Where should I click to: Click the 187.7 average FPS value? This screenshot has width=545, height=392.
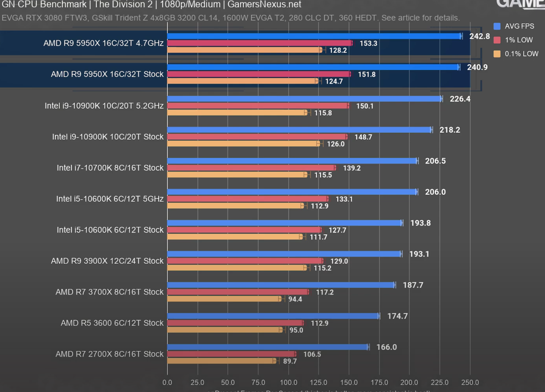[413, 285]
